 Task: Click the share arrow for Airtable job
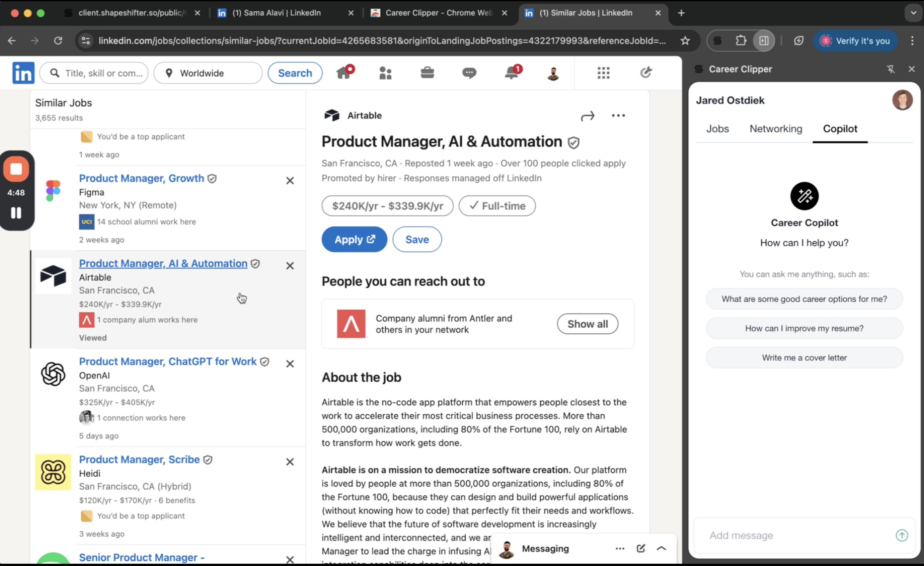click(x=587, y=116)
